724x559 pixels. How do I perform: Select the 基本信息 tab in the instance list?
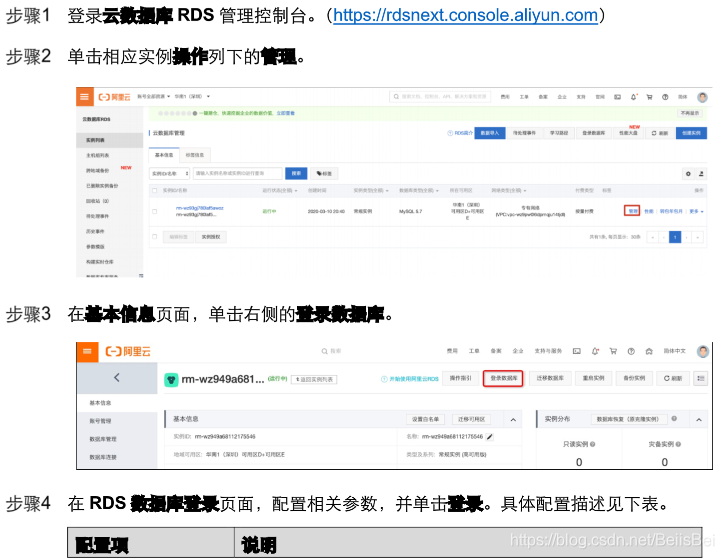coord(164,155)
